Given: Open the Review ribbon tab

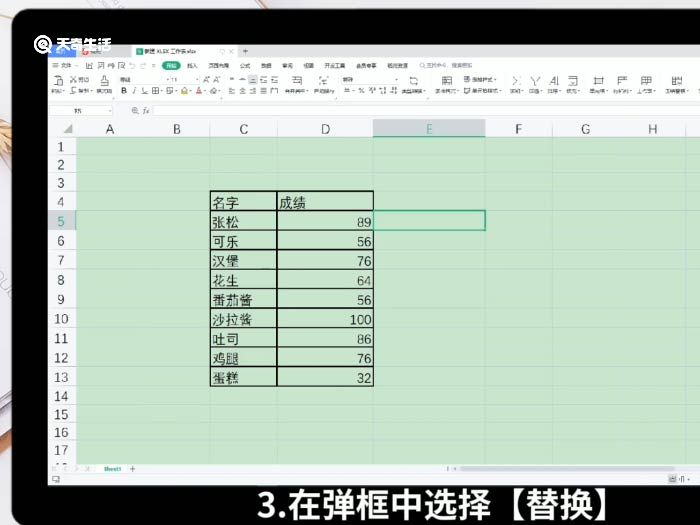Looking at the screenshot, I should pyautogui.click(x=288, y=66).
